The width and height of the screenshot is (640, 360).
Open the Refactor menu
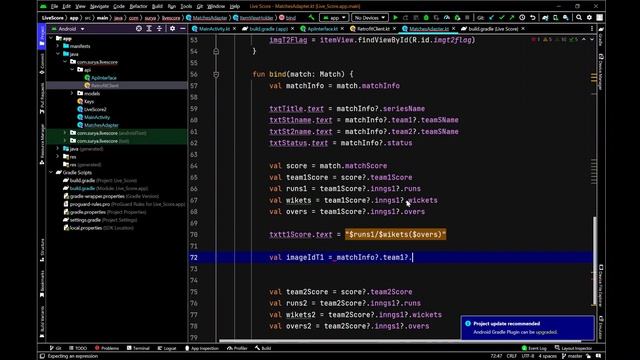coord(138,7)
